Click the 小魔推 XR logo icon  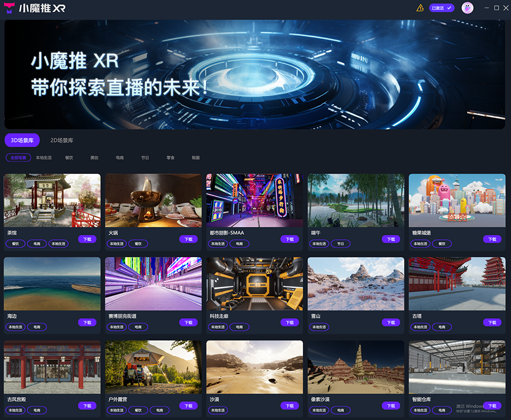[x=9, y=8]
